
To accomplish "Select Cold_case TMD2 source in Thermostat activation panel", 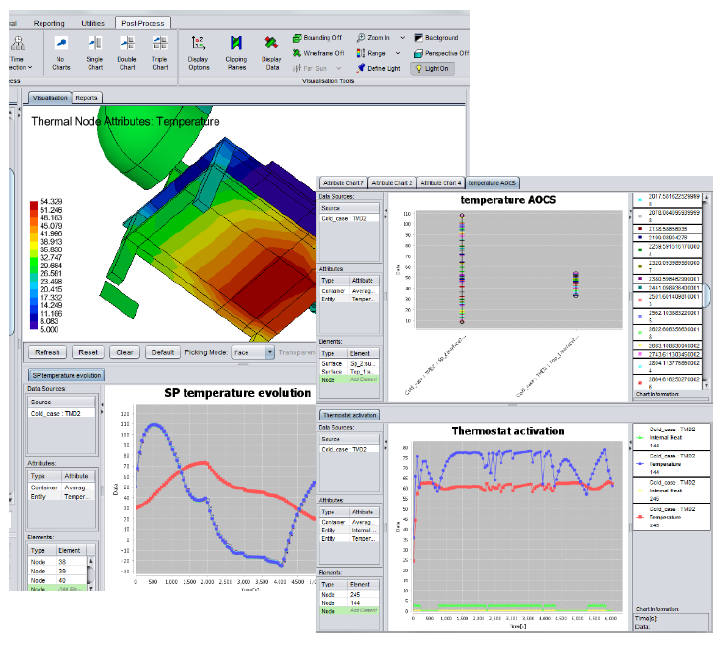I will pos(349,449).
